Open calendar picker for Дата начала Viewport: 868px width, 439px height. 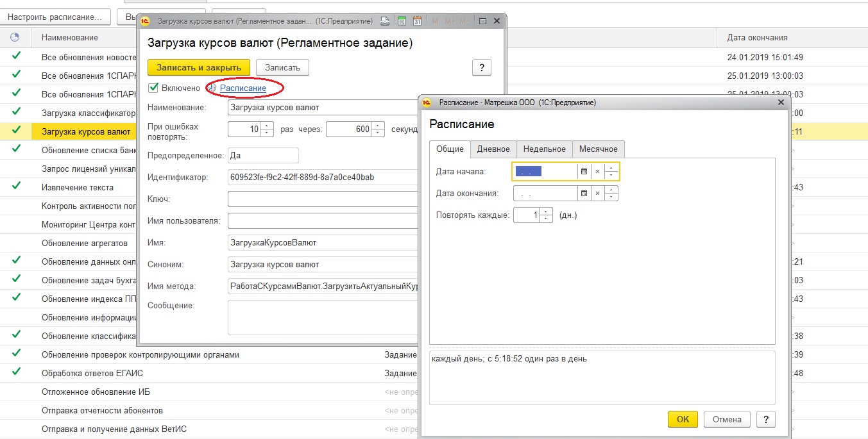point(584,172)
